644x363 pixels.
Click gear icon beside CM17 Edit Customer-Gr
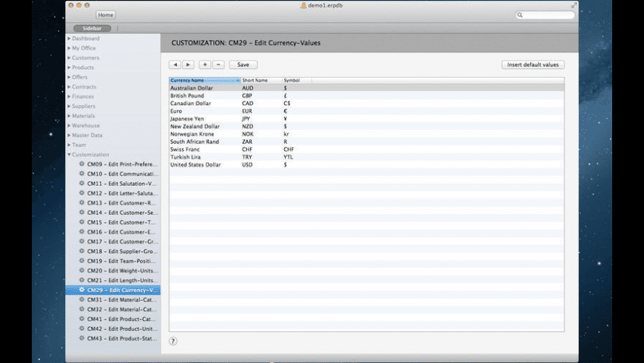point(81,242)
